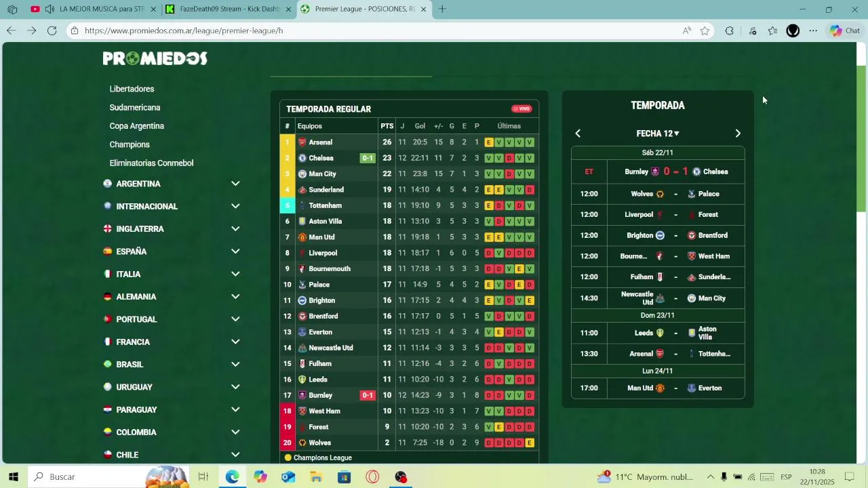Mute the YouTube tab audio icon
This screenshot has width=868, height=488.
pyautogui.click(x=50, y=9)
